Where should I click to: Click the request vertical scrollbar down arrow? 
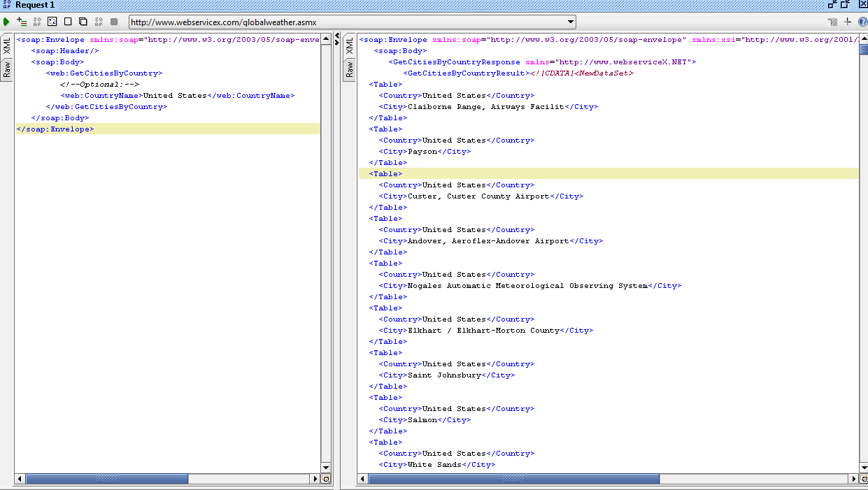(326, 468)
